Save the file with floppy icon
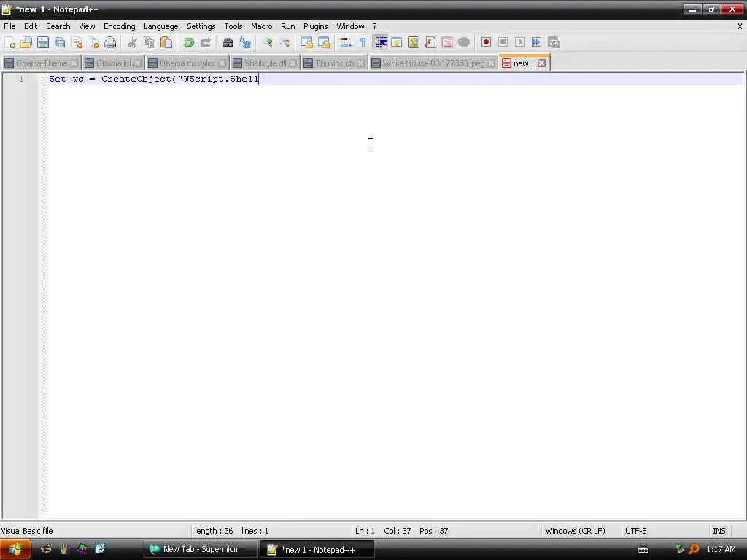The width and height of the screenshot is (747, 560). pyautogui.click(x=43, y=42)
